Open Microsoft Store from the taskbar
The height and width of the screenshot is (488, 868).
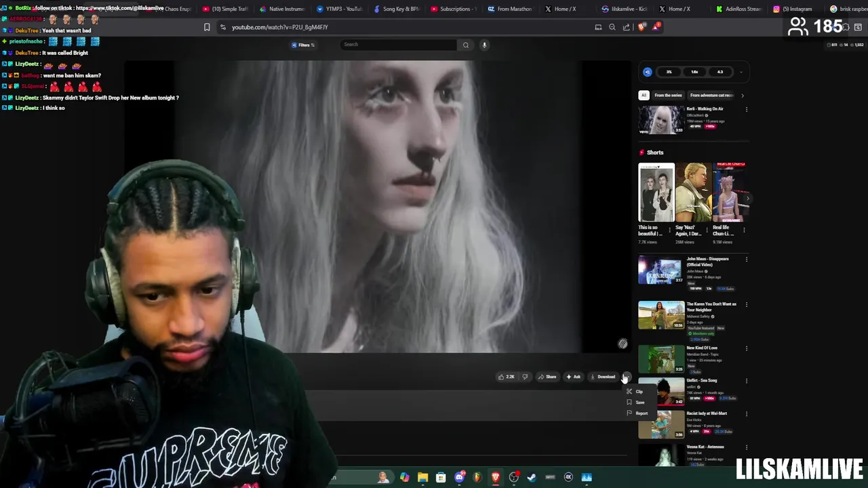tap(441, 477)
